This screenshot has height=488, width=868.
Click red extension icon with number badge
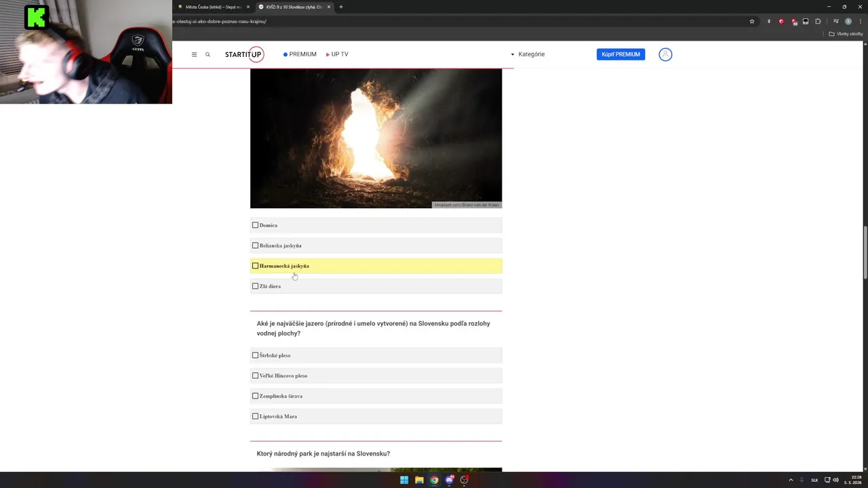tap(794, 22)
